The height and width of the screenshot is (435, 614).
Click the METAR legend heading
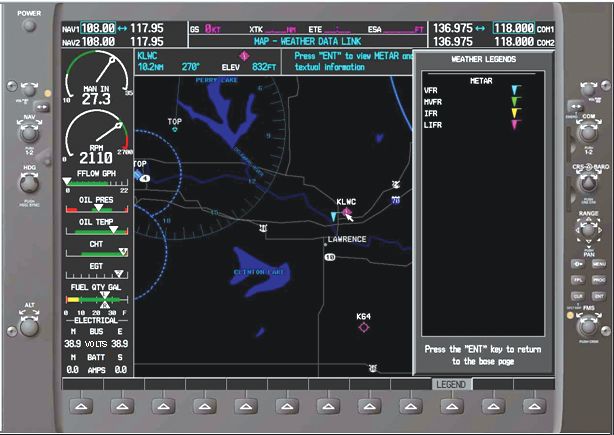(481, 81)
